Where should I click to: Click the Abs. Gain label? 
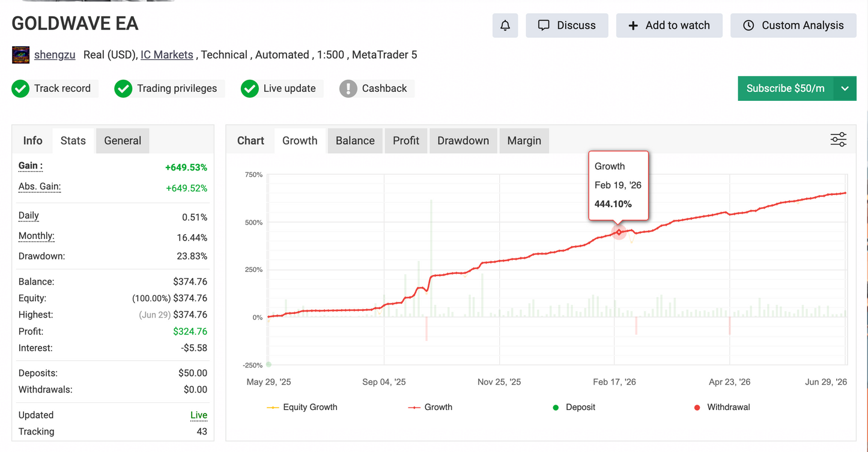(40, 186)
